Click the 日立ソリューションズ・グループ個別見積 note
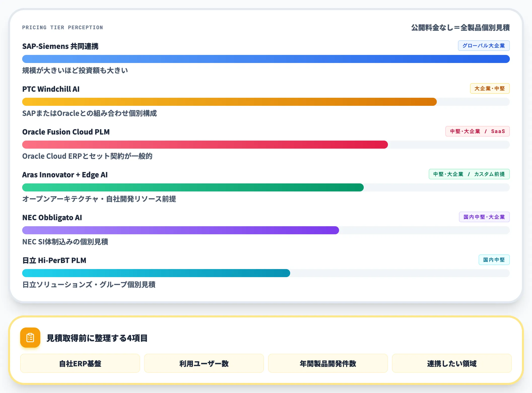Screen dimensions: 532x393 89,285
